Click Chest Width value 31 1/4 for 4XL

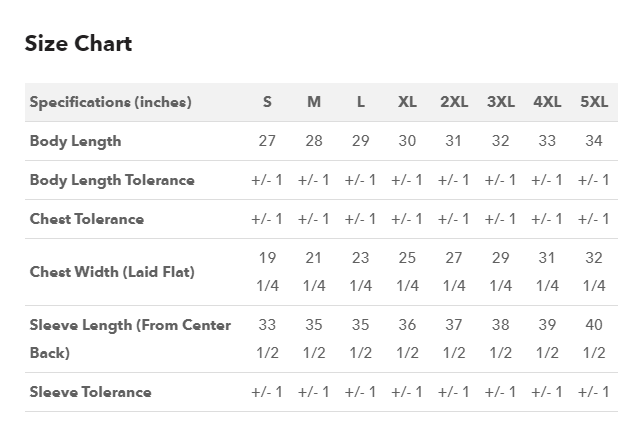click(547, 271)
